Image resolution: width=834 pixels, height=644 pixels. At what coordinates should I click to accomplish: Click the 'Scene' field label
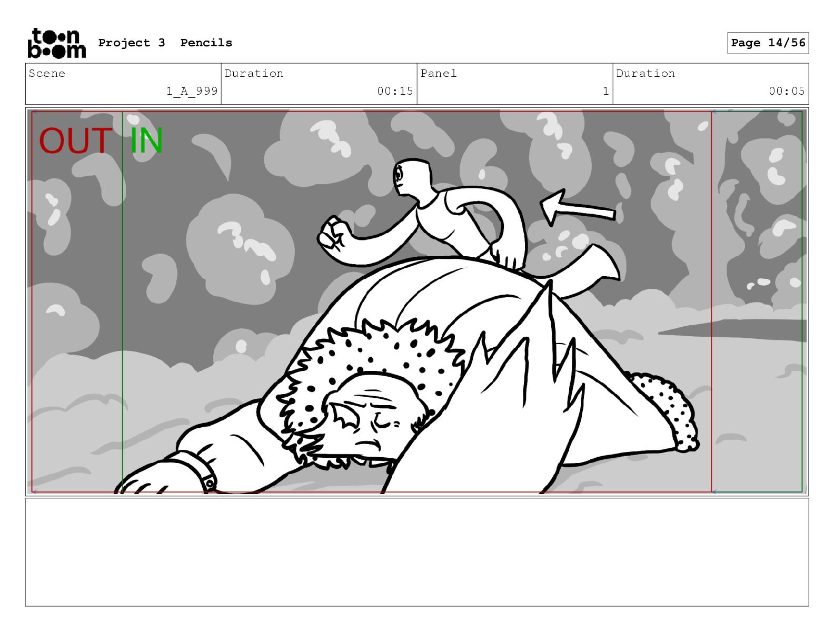pos(47,73)
